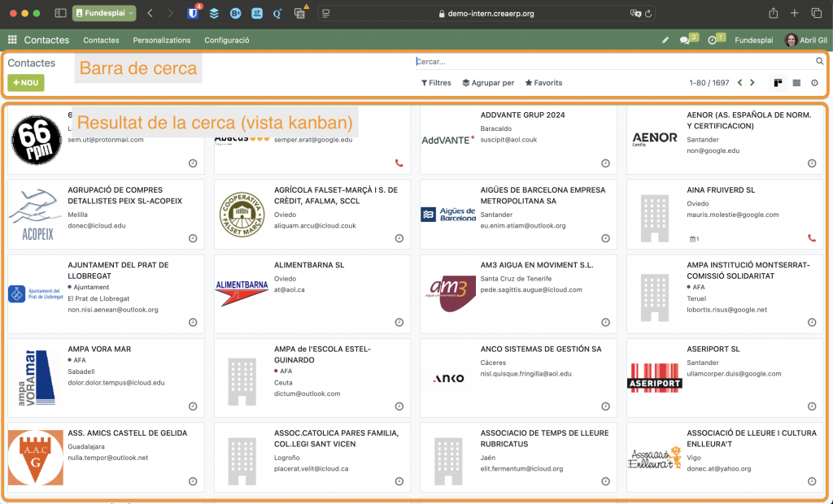
Task: Go to previous page of contacts
Action: [739, 83]
